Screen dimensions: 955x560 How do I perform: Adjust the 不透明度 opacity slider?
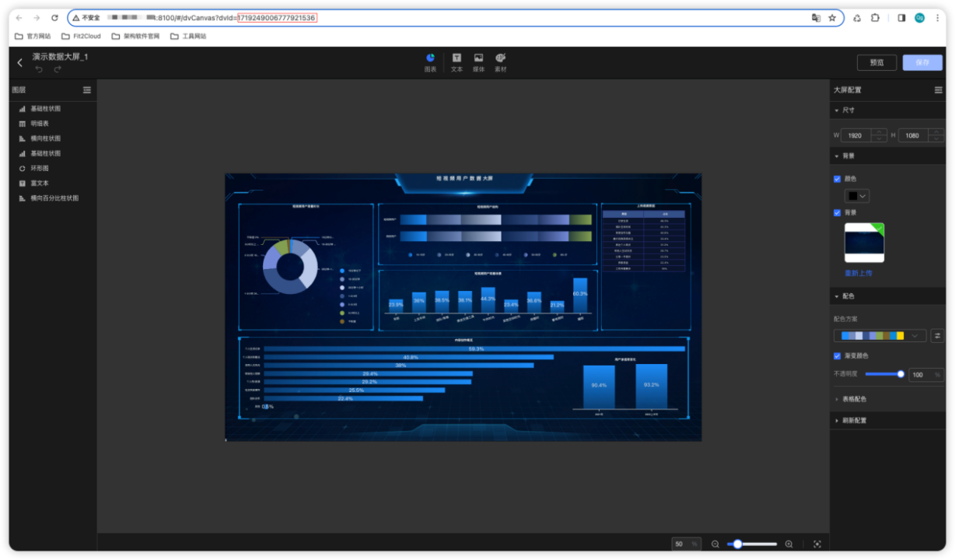click(885, 374)
